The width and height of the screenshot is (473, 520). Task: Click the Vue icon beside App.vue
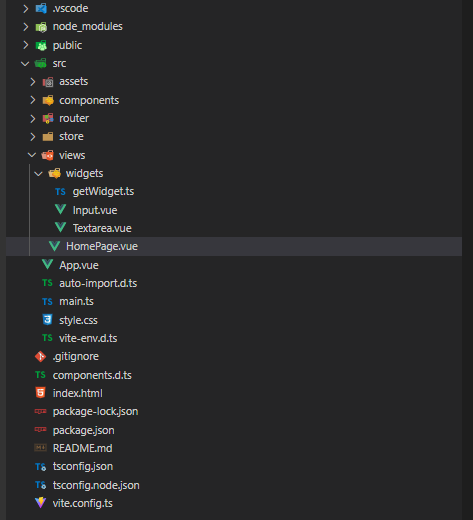coord(48,265)
